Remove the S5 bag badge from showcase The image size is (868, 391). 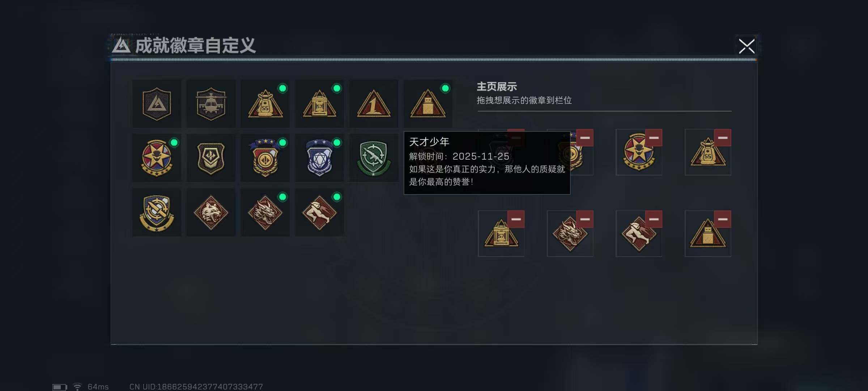click(x=723, y=138)
